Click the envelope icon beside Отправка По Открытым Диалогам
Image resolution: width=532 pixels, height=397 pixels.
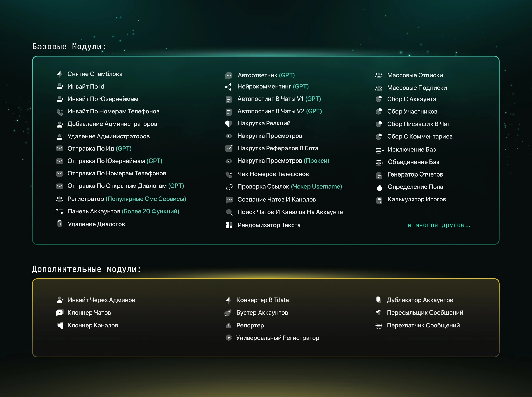(60, 186)
